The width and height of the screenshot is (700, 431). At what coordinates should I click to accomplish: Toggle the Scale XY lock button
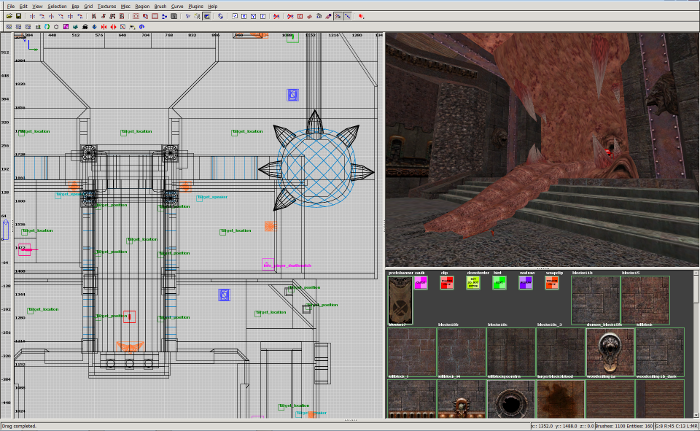[263, 16]
